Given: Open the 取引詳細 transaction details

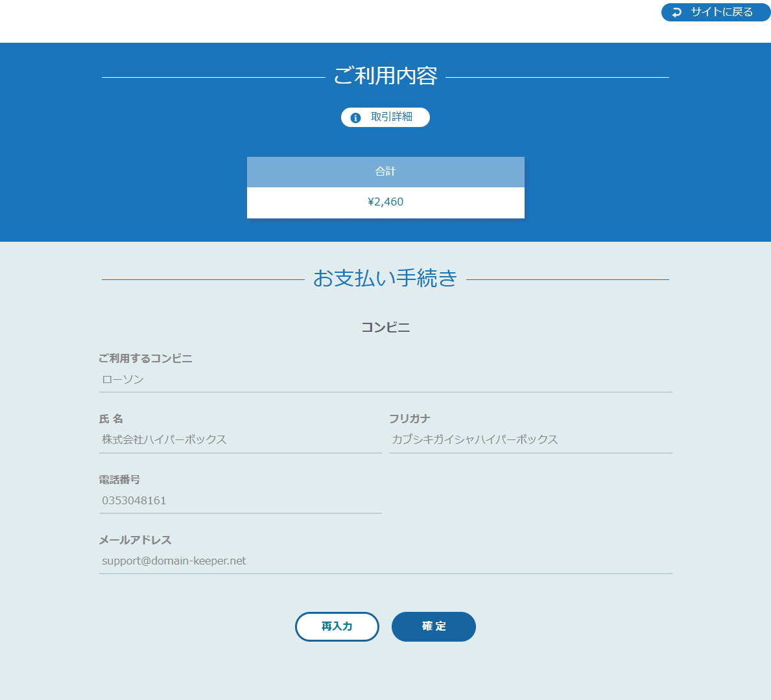Looking at the screenshot, I should coord(391,117).
